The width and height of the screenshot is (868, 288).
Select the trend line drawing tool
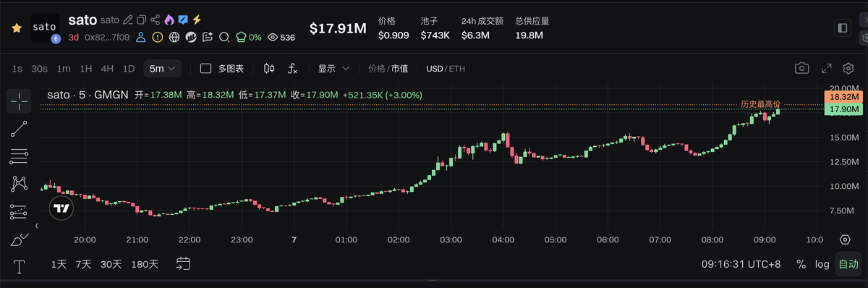coord(19,129)
